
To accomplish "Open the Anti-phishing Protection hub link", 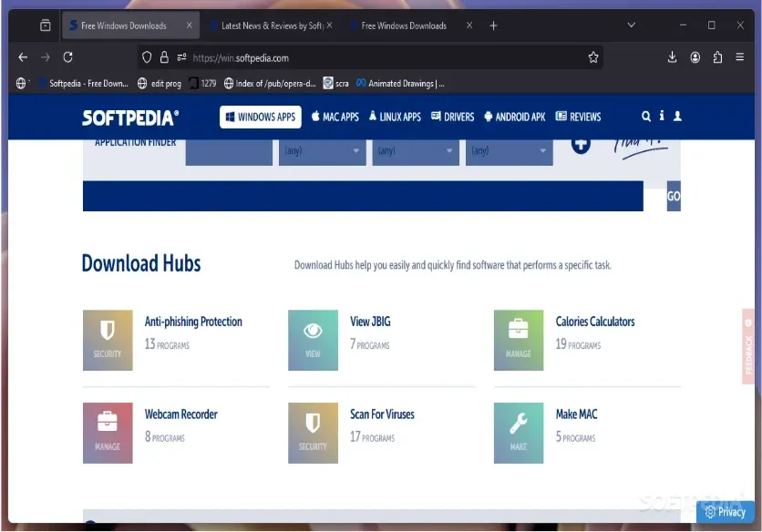I will [x=193, y=322].
